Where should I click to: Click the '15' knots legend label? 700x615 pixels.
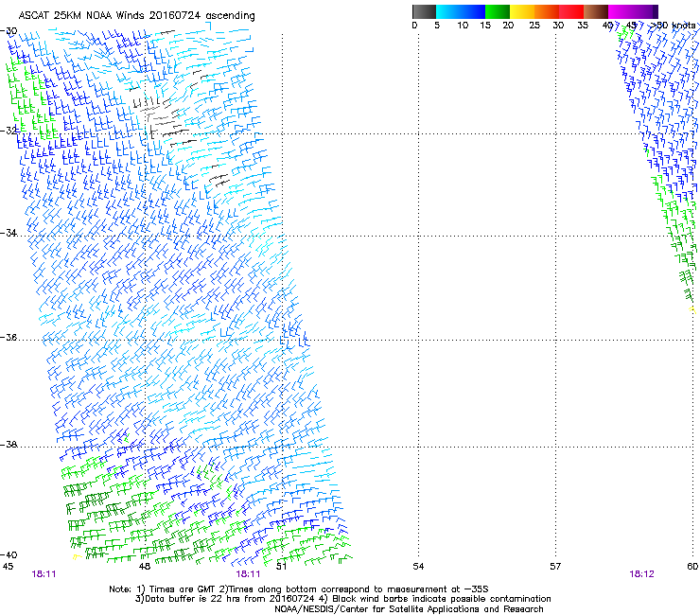[x=485, y=26]
